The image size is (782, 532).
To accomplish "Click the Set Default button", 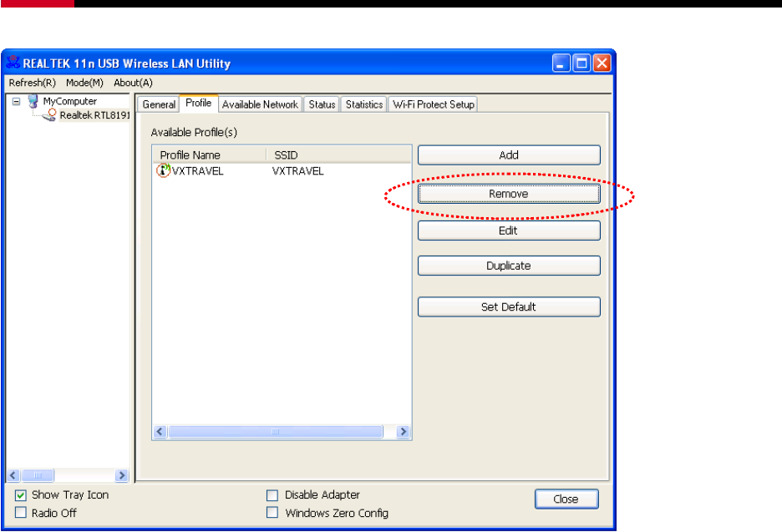I will 508,307.
